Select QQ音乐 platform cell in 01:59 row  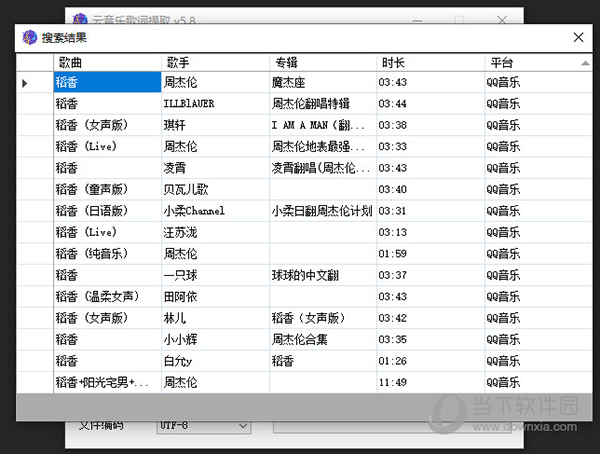tap(538, 254)
